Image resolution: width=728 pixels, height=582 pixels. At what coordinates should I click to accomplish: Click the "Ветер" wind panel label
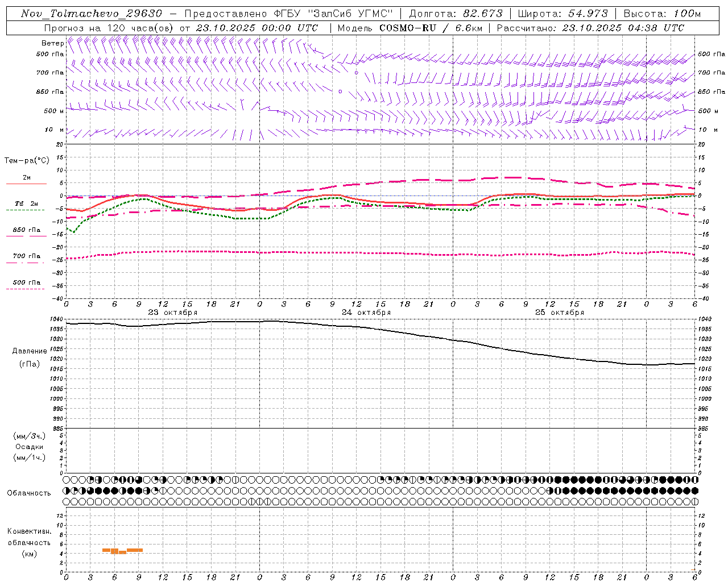[52, 43]
